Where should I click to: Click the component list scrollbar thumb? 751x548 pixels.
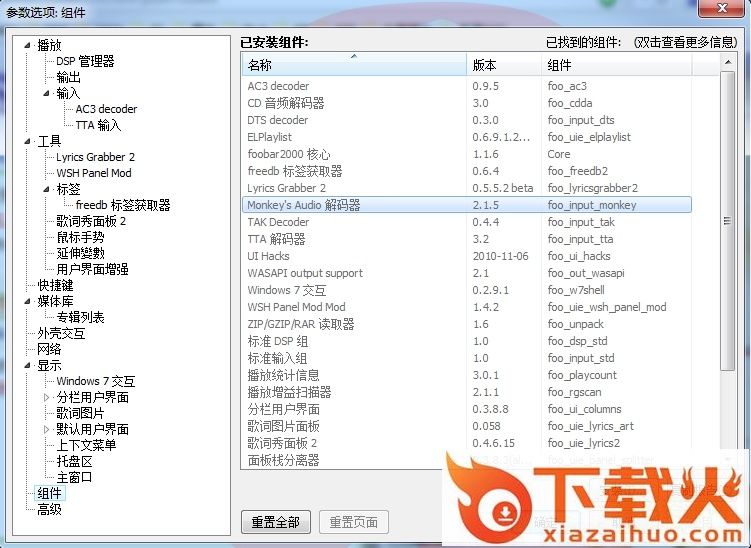point(728,221)
